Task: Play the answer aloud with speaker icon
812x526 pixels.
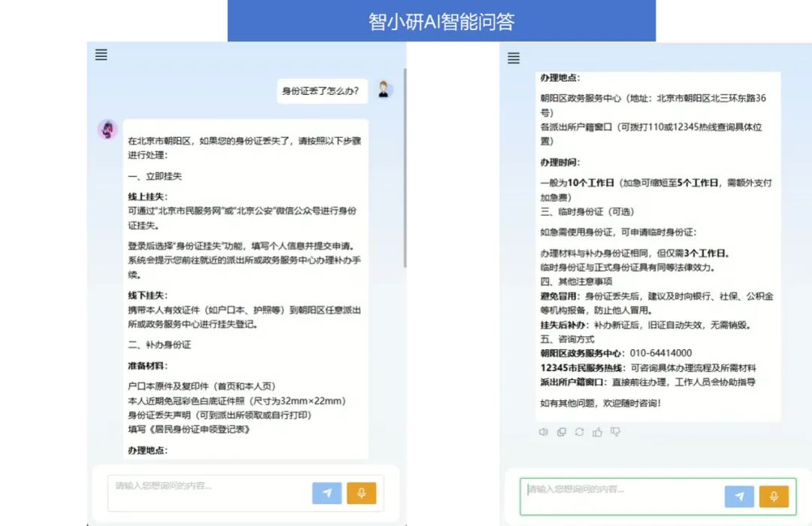Action: [x=544, y=432]
